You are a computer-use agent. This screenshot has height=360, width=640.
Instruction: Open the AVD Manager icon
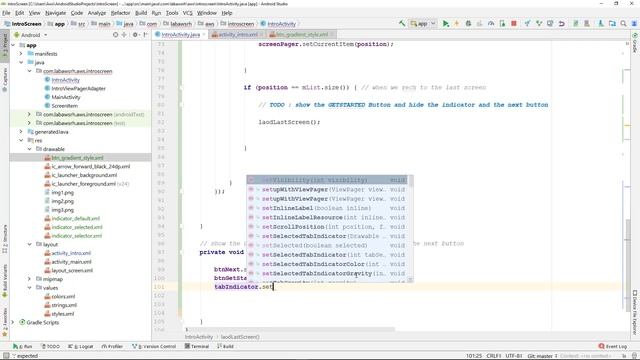576,24
